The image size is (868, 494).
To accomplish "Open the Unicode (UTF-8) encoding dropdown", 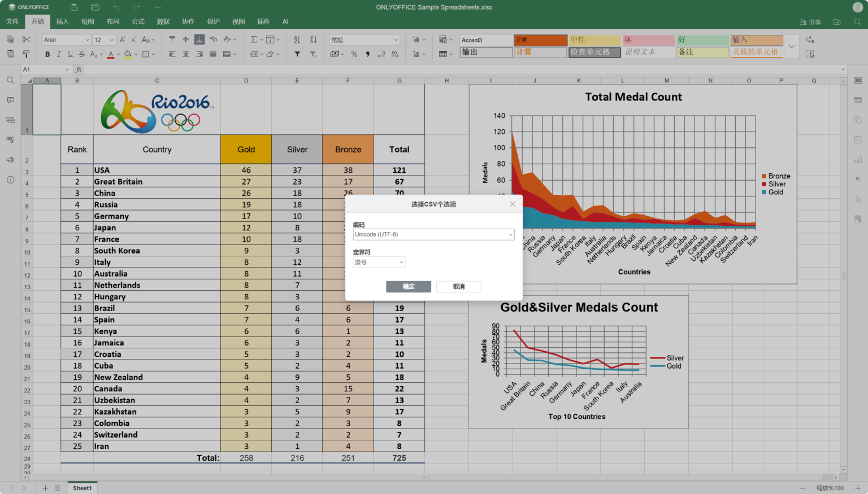I will pyautogui.click(x=433, y=234).
